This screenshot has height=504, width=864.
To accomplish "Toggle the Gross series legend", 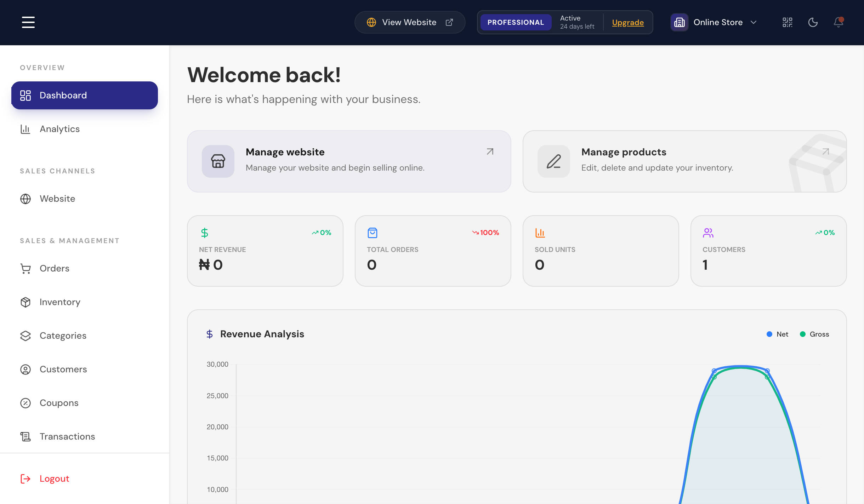I will coord(814,334).
